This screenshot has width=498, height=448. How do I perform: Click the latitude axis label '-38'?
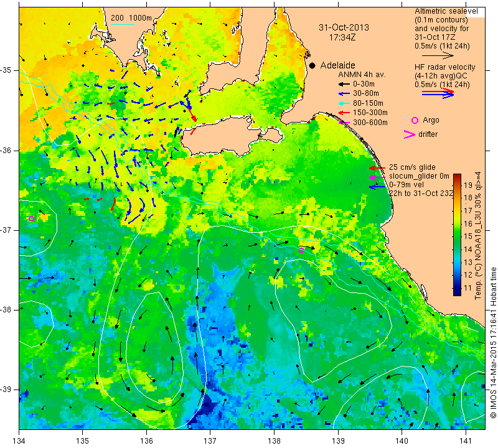point(6,310)
